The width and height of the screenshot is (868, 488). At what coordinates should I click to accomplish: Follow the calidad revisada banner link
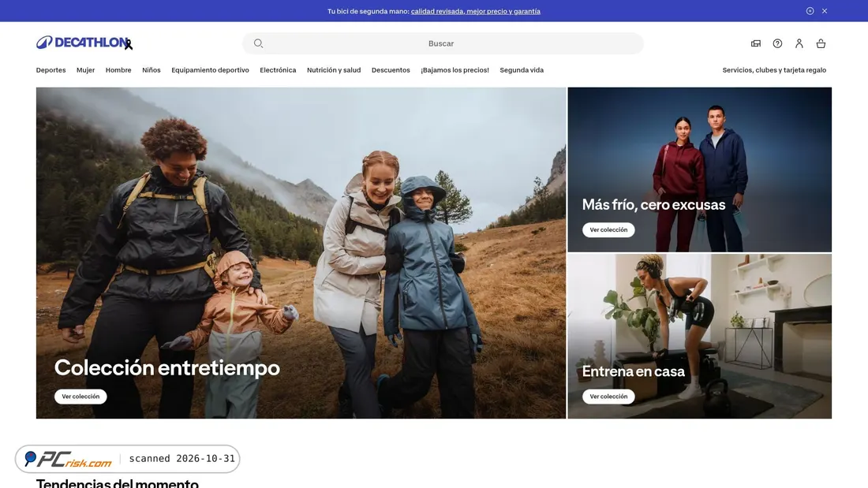pyautogui.click(x=476, y=11)
